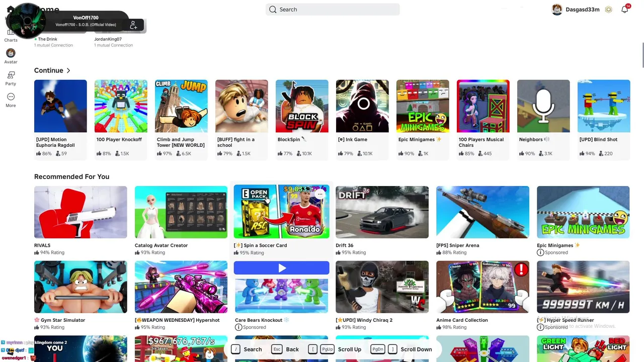Image resolution: width=644 pixels, height=362 pixels.
Task: Click the 'Gym Star Simulator' title text
Action: (x=63, y=320)
